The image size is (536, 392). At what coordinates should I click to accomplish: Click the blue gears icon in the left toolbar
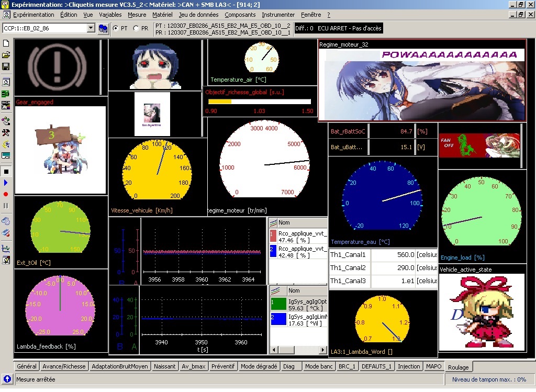(6, 221)
